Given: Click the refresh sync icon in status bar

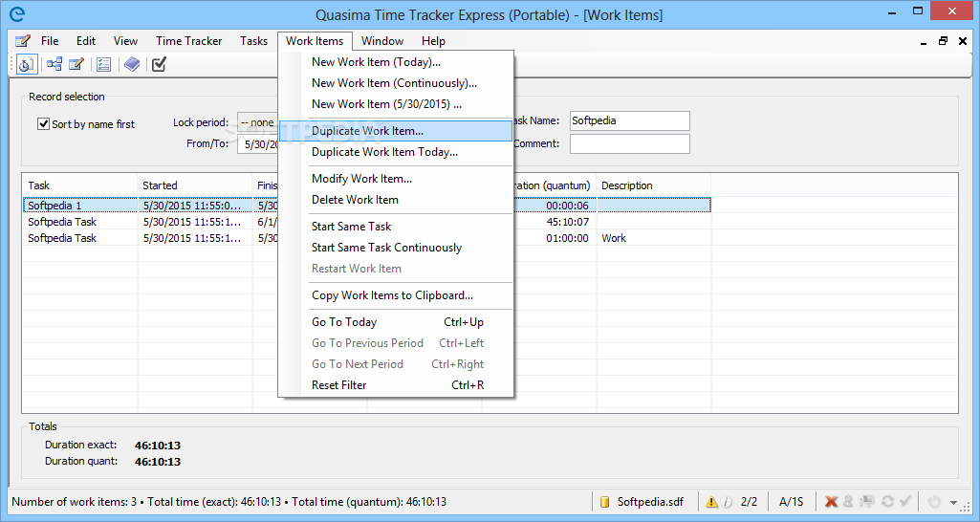Looking at the screenshot, I should pos(887,501).
